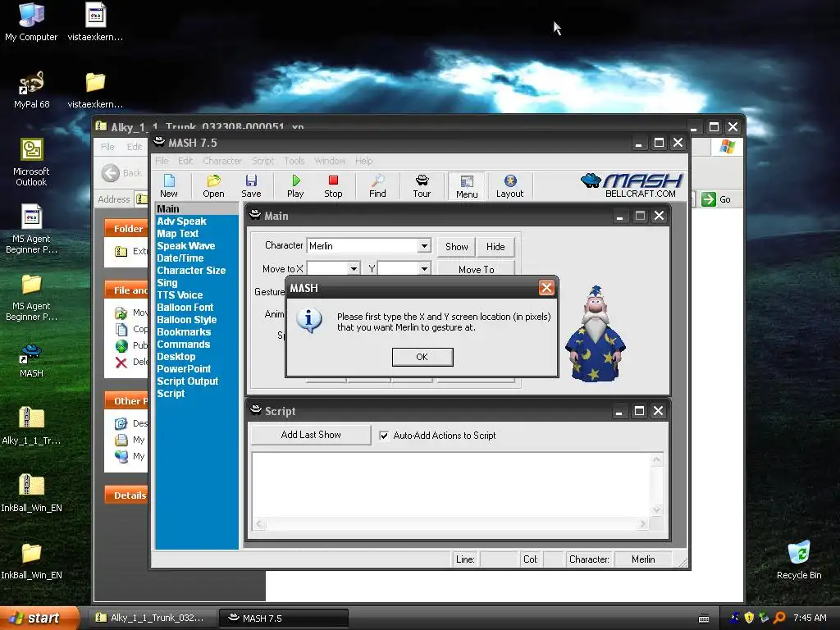Click the Show character button
Screen dimensions: 840x630
point(456,246)
